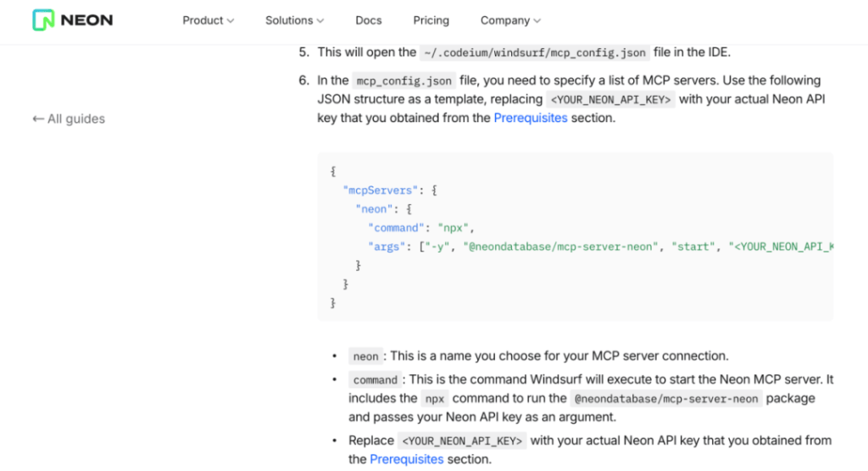Expand the Company dropdown chevron

click(537, 21)
